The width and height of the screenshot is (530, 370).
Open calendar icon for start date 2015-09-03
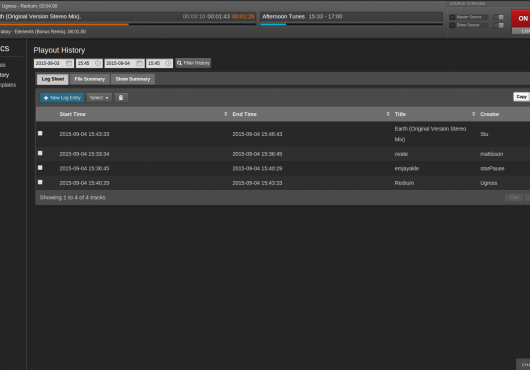tap(69, 63)
